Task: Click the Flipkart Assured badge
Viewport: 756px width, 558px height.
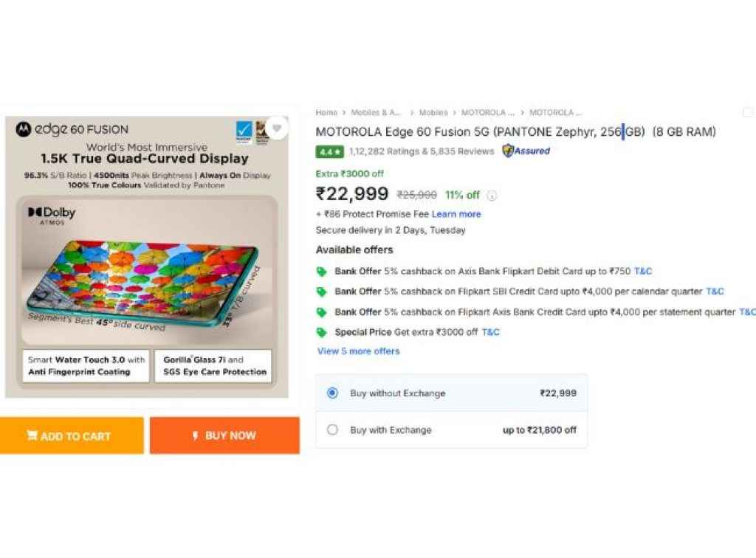Action: coord(526,151)
